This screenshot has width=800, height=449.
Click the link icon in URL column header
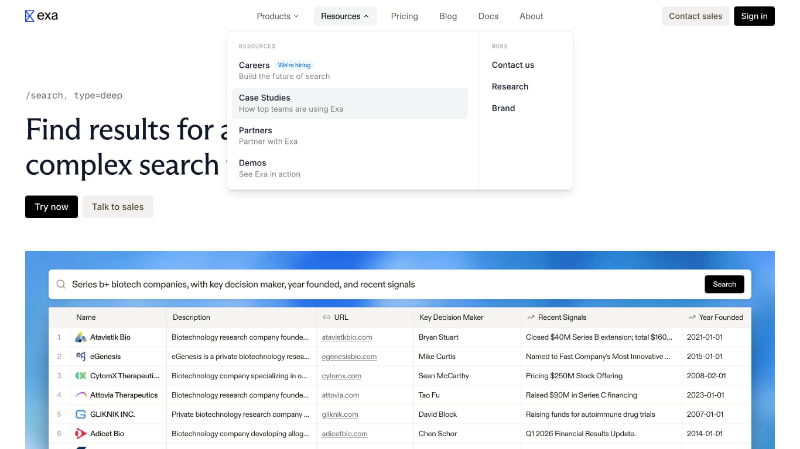(327, 317)
